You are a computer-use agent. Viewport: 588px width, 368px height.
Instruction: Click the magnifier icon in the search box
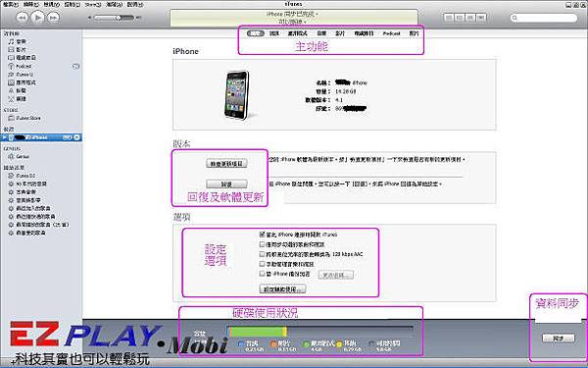[514, 18]
